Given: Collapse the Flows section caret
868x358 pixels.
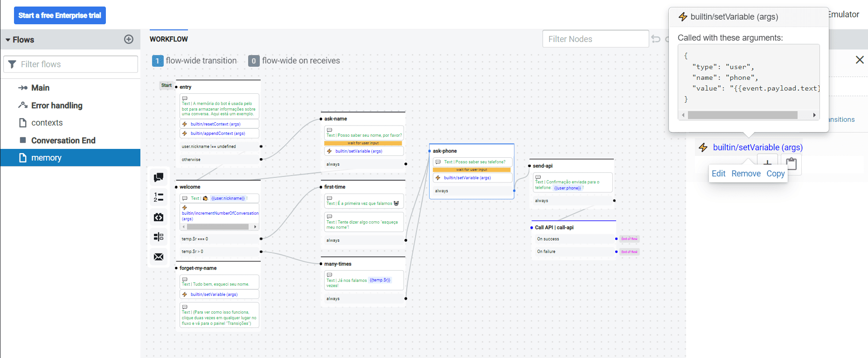Looking at the screenshot, I should click(8, 40).
